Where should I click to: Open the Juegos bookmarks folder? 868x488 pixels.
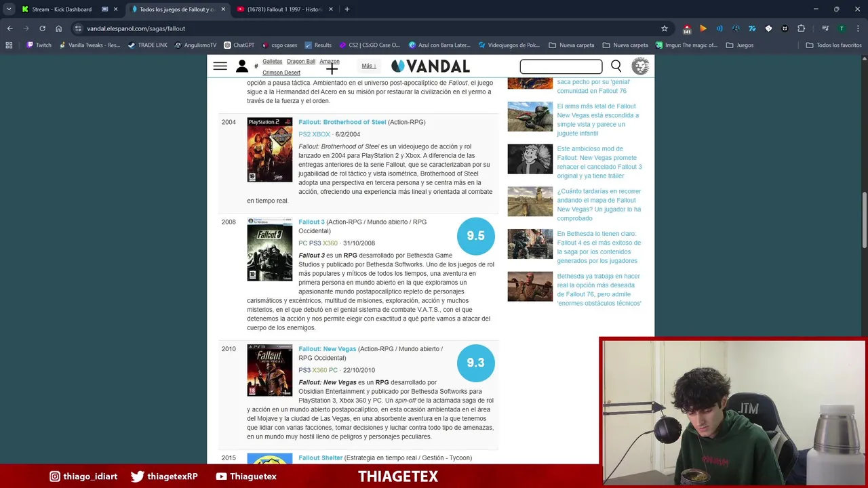(x=739, y=45)
